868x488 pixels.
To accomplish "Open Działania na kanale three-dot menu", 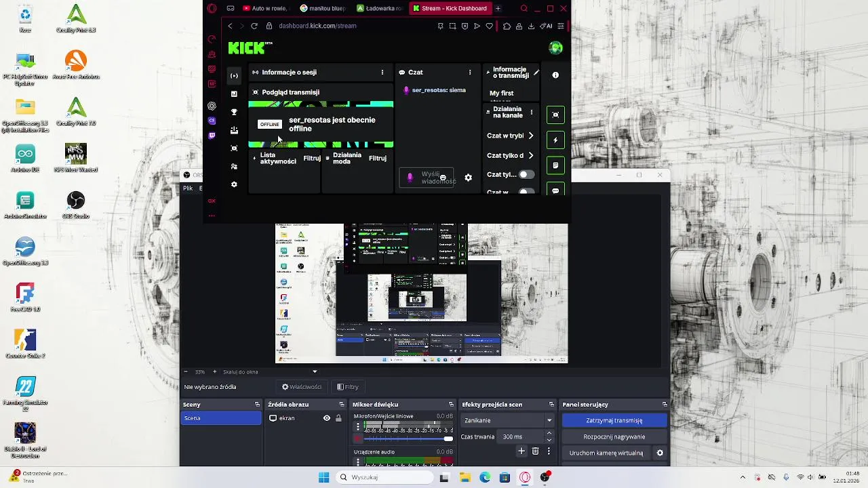I will pyautogui.click(x=531, y=112).
